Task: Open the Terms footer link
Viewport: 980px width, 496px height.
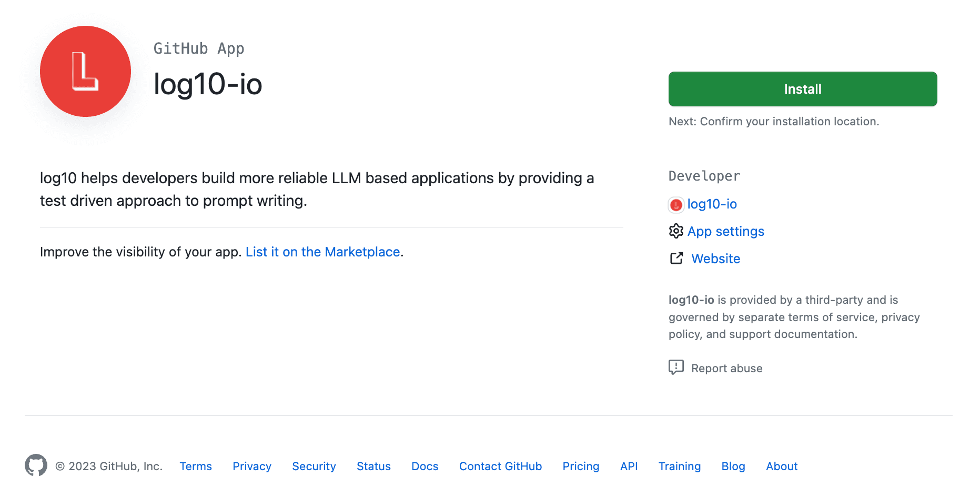Action: coord(196,467)
